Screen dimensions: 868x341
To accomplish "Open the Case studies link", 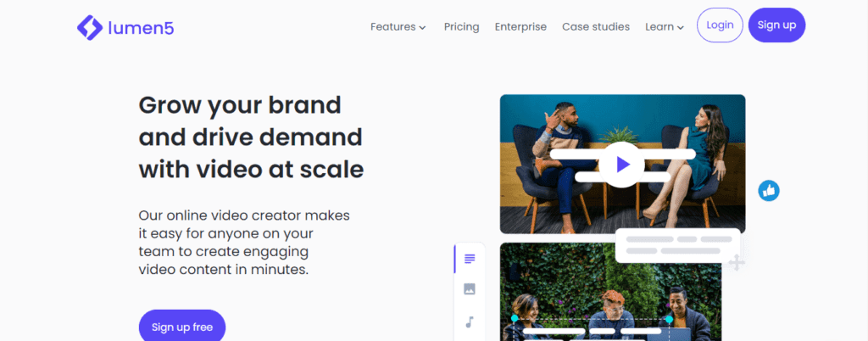I will (595, 26).
